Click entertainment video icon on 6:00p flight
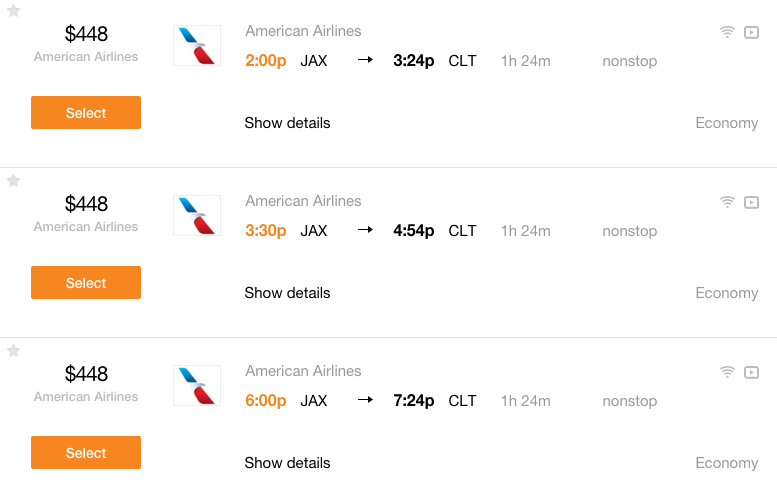777x504 pixels. 751,372
